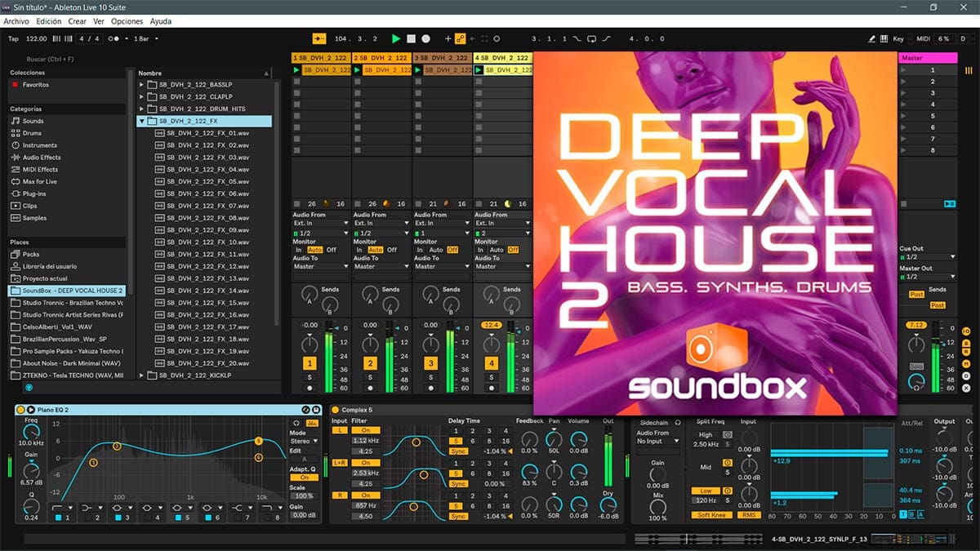Launch the clip on track 1
The image size is (980, 551).
(297, 70)
